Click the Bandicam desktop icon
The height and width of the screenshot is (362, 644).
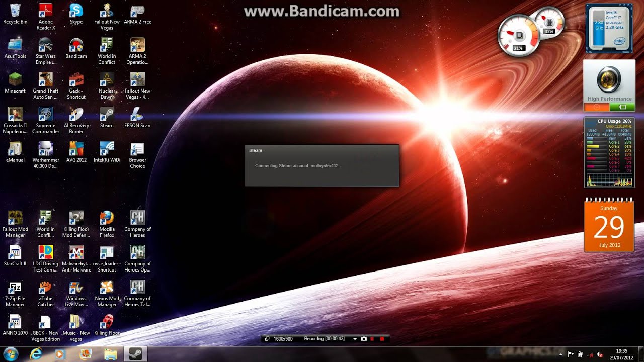[76, 48]
